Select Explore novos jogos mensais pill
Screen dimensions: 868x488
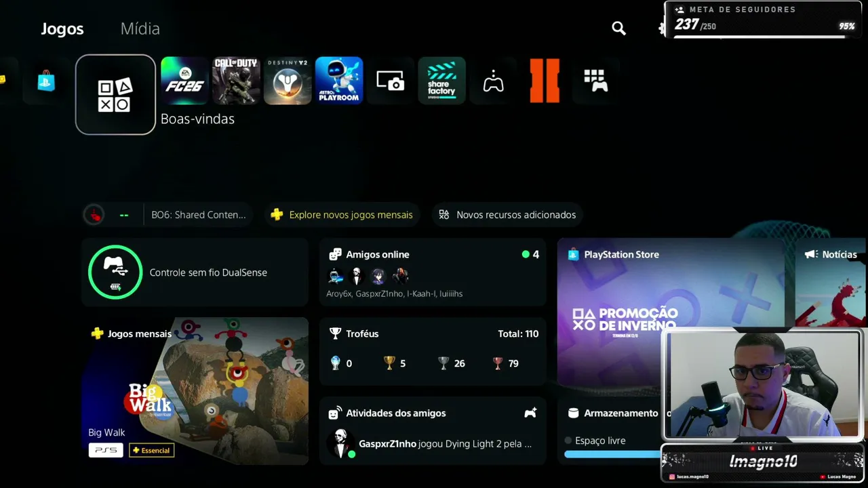pyautogui.click(x=342, y=215)
